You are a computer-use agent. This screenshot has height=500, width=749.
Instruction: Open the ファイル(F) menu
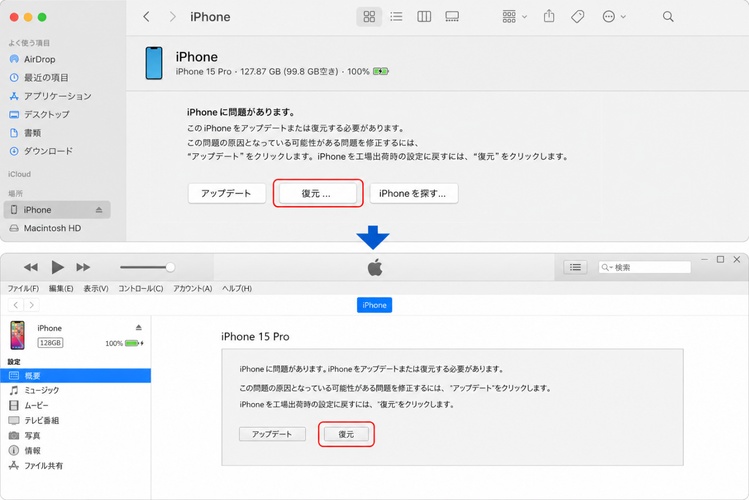point(23,288)
